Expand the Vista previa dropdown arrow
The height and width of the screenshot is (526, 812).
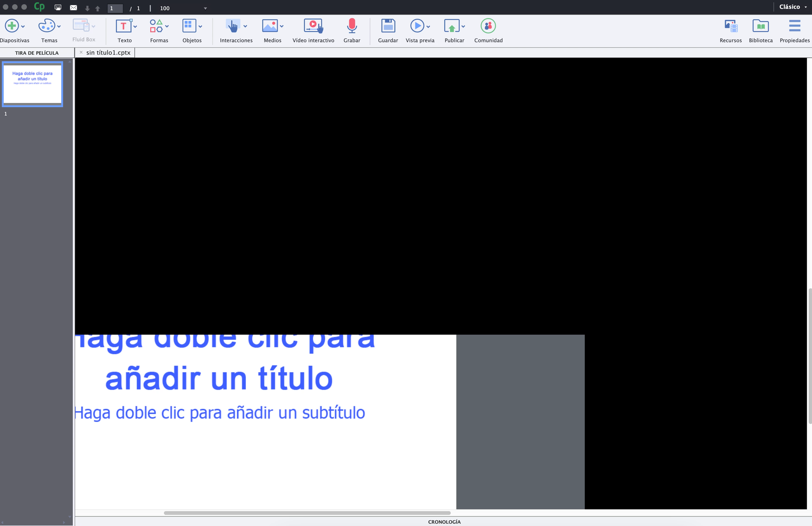coord(428,27)
